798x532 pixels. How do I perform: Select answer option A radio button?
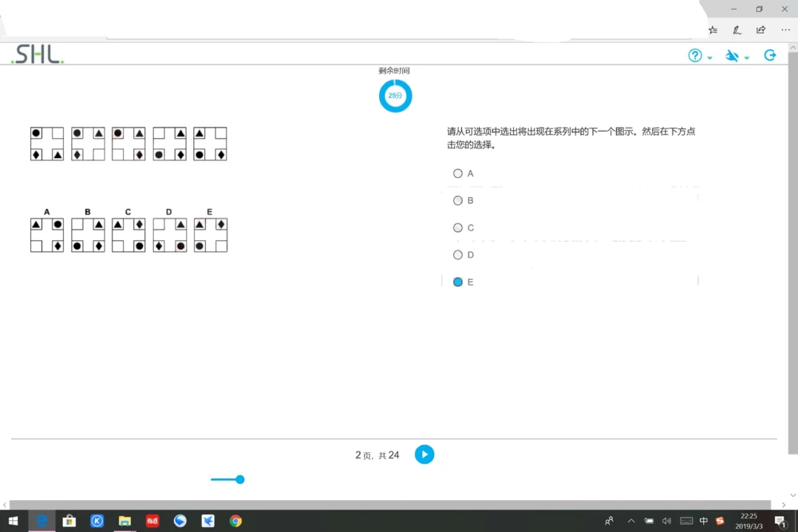click(x=458, y=173)
